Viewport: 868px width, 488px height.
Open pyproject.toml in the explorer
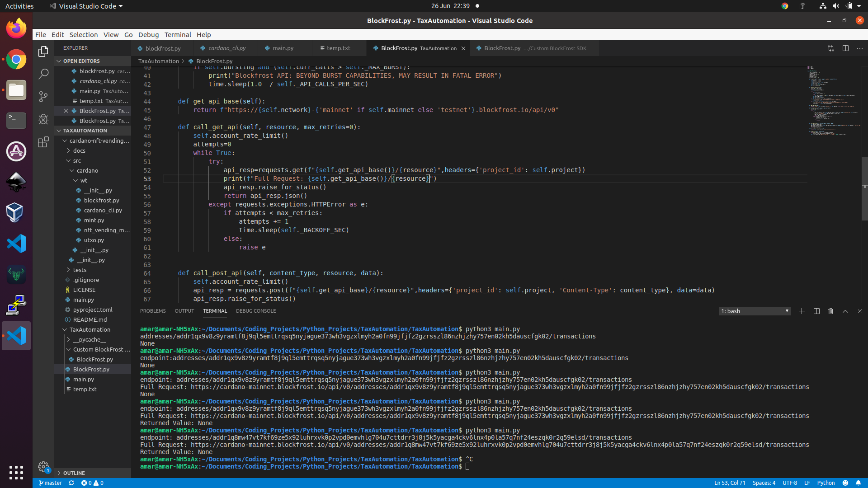tap(93, 310)
